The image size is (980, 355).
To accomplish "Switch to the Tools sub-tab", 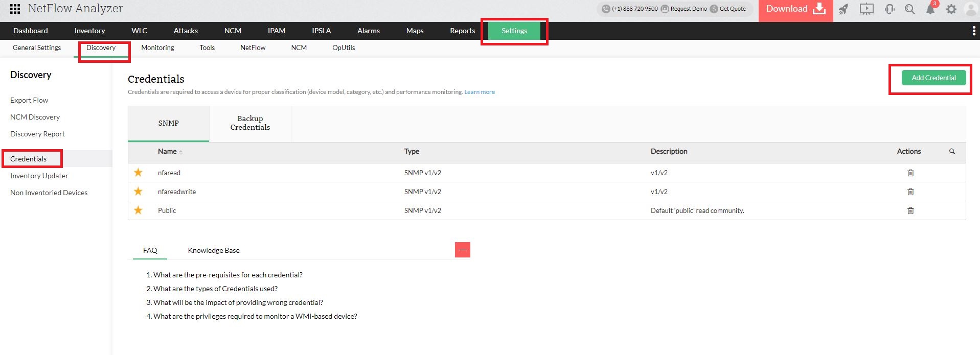I will pyautogui.click(x=207, y=48).
